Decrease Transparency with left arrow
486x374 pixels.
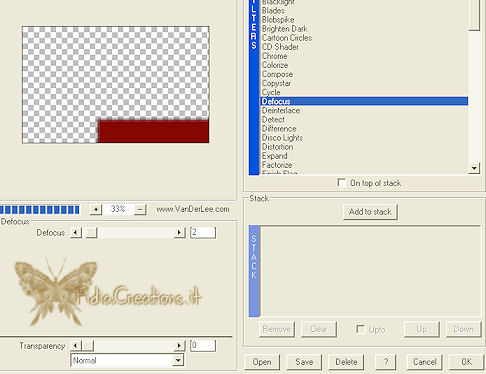point(76,346)
